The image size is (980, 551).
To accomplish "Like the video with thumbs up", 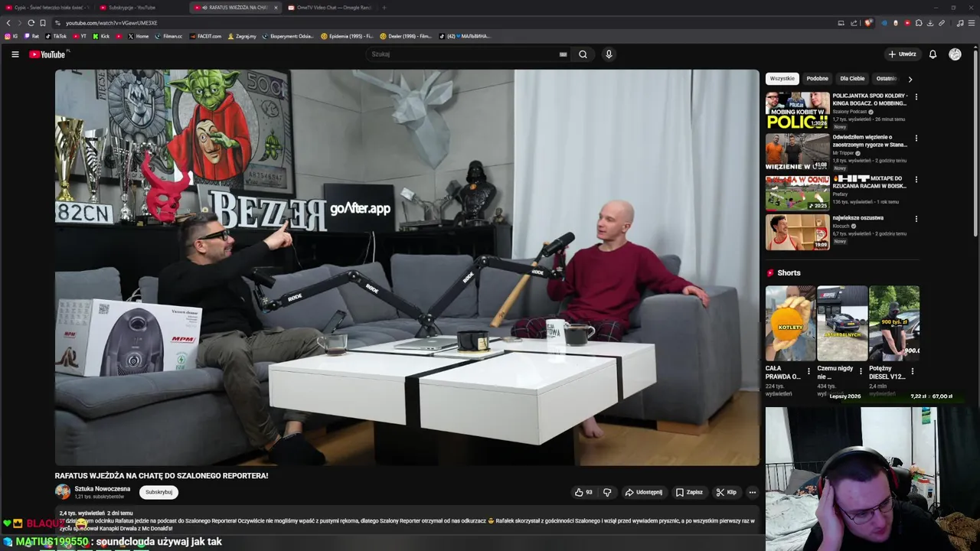I will 583,492.
